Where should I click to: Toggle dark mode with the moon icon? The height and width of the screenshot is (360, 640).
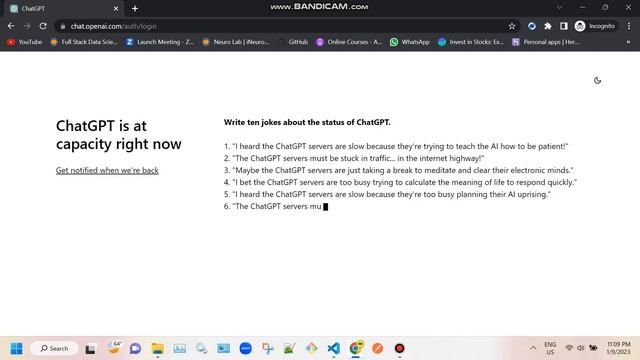597,80
